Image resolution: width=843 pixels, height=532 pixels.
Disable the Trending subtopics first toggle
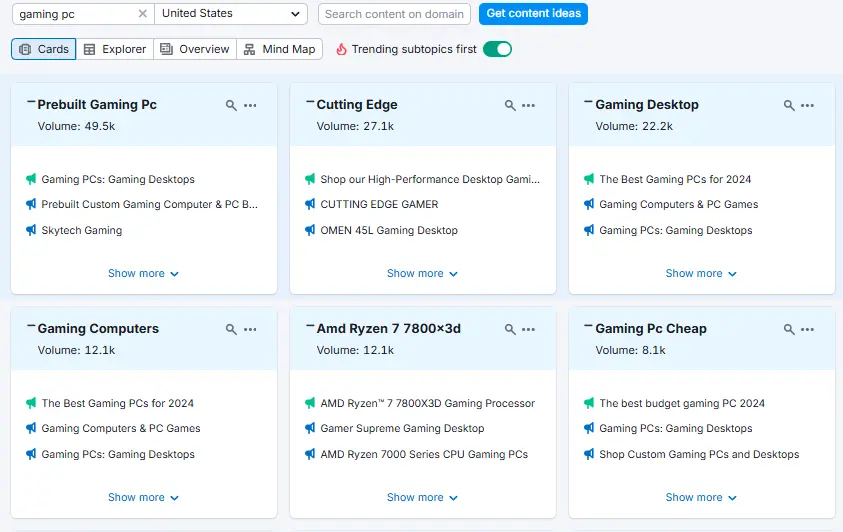497,49
